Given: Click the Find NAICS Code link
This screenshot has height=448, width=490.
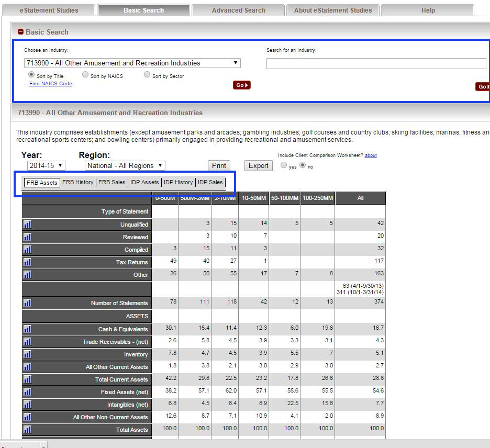Looking at the screenshot, I should point(50,83).
